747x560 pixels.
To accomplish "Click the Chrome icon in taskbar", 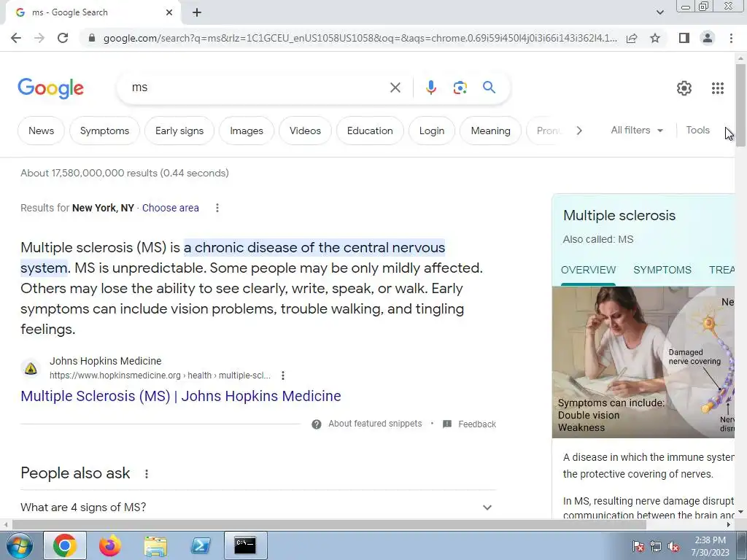I will point(65,545).
